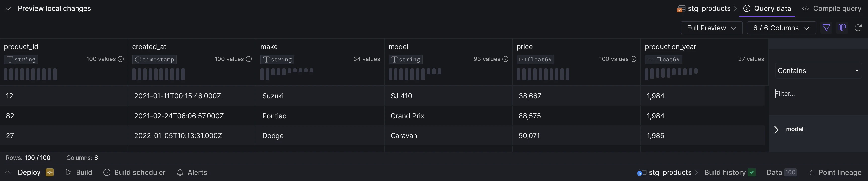Open the Full Preview dropdown
868x181 pixels.
pos(711,28)
